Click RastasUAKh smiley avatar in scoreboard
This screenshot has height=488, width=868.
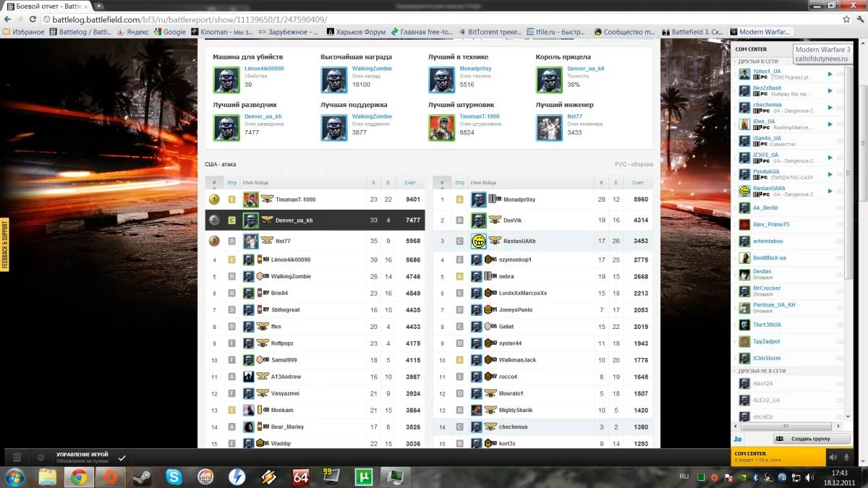pos(478,241)
